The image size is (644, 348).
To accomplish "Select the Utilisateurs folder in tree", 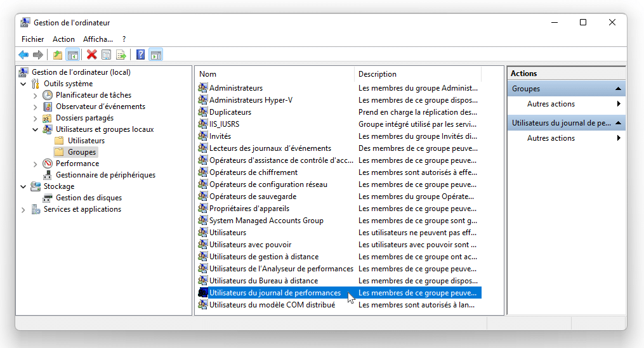I will click(x=86, y=141).
